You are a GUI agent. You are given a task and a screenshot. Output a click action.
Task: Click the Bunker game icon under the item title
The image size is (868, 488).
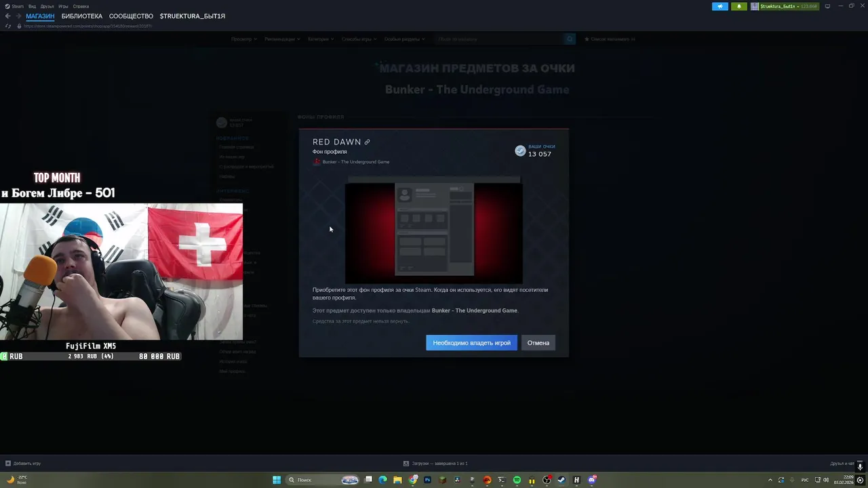tap(317, 162)
